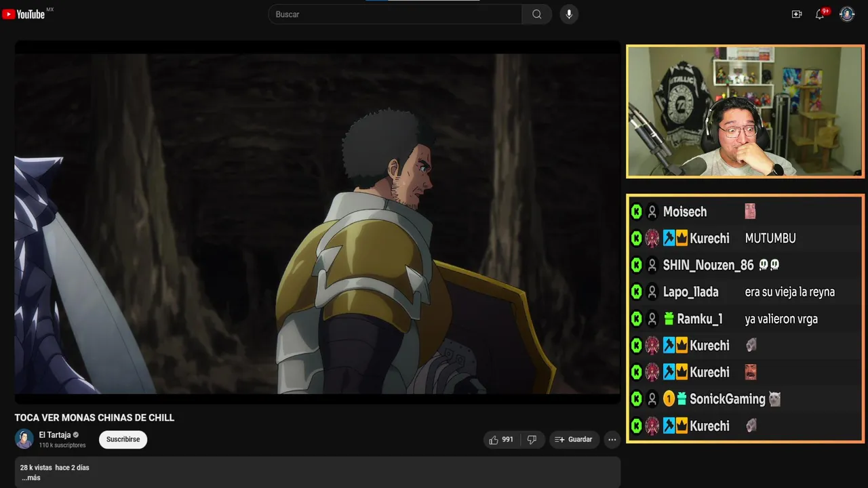
Task: Click the '110 k suscriptores' text
Action: tap(62, 445)
